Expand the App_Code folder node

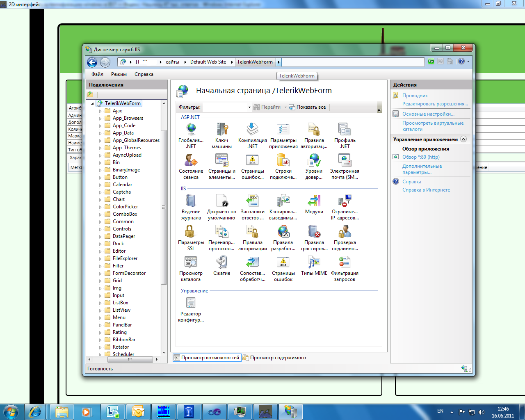(100, 126)
